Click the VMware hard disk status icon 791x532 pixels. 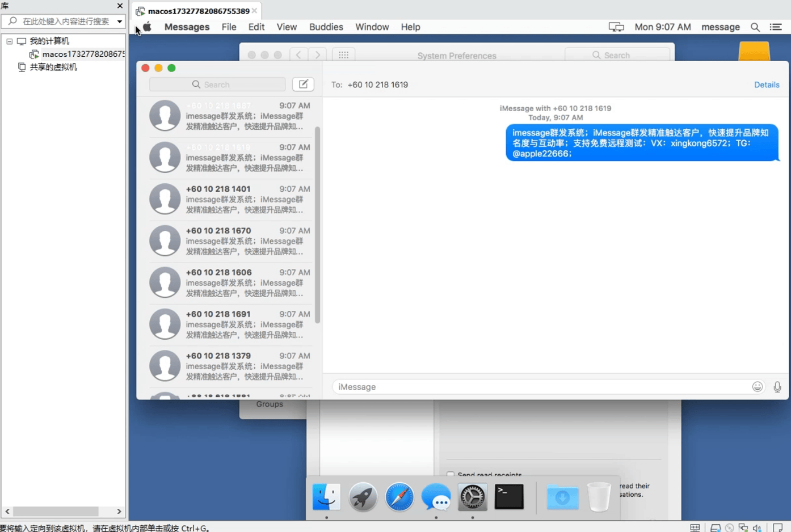pos(716,527)
